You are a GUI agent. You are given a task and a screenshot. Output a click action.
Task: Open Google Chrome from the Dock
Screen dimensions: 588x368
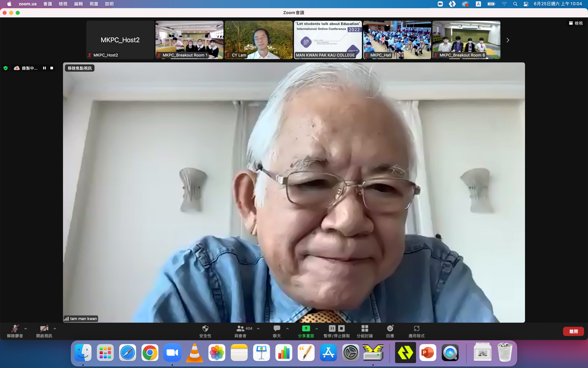pos(150,353)
